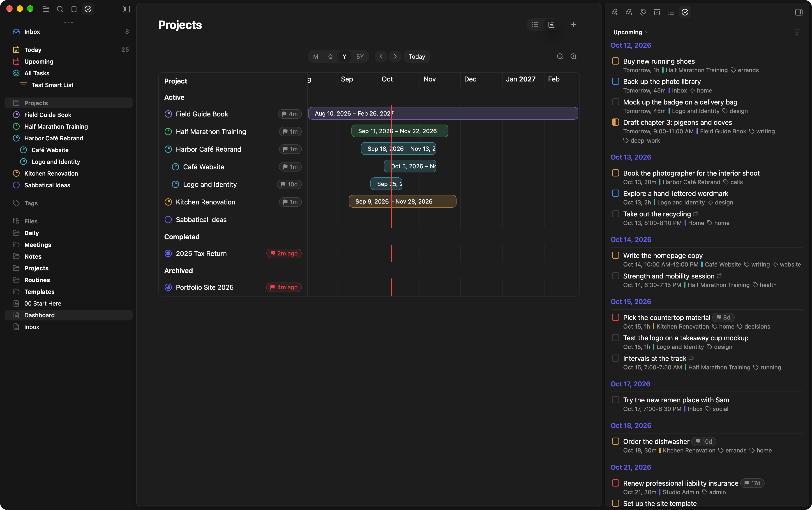Screen dimensions: 812x510
Task: Open the bookmarks icon in title bar
Action: coord(74,9)
